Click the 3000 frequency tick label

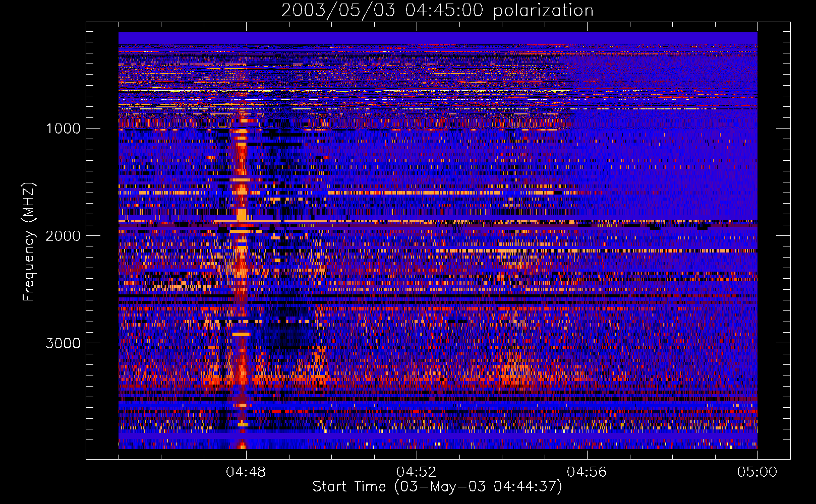tap(63, 343)
